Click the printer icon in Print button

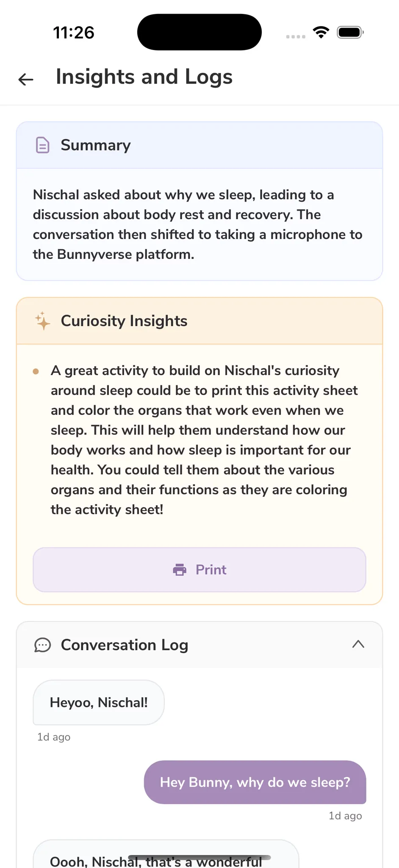coord(180,570)
